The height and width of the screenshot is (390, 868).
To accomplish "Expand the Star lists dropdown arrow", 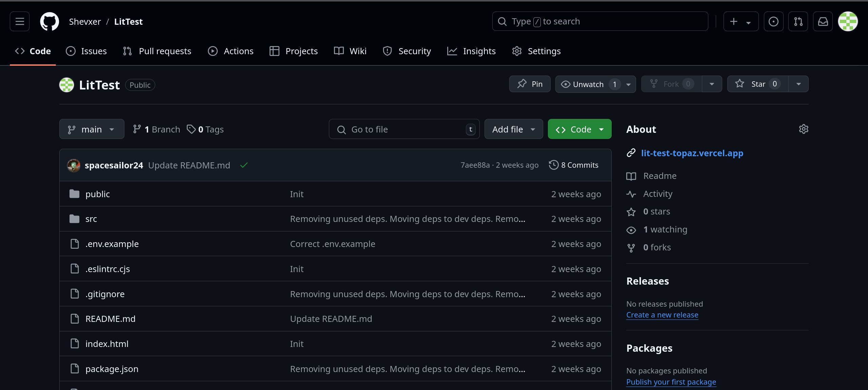I will tap(798, 84).
